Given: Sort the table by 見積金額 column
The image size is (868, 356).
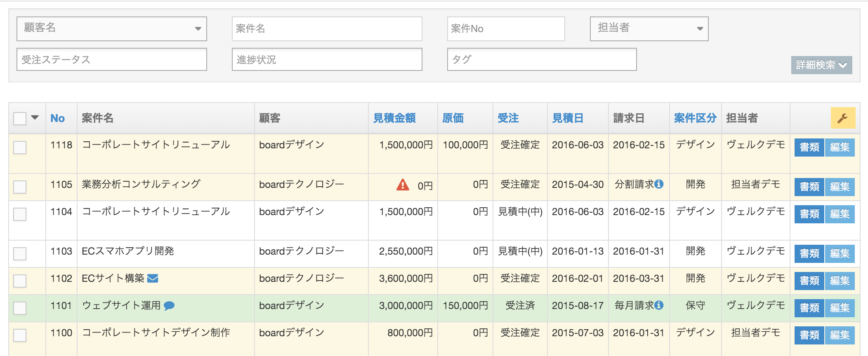Looking at the screenshot, I should pos(394,118).
